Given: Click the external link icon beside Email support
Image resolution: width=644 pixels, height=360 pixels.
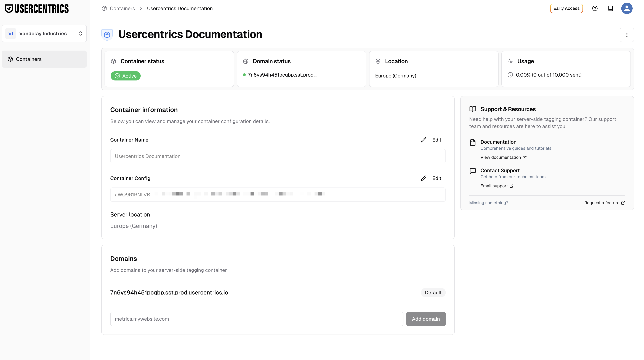Looking at the screenshot, I should tap(511, 186).
